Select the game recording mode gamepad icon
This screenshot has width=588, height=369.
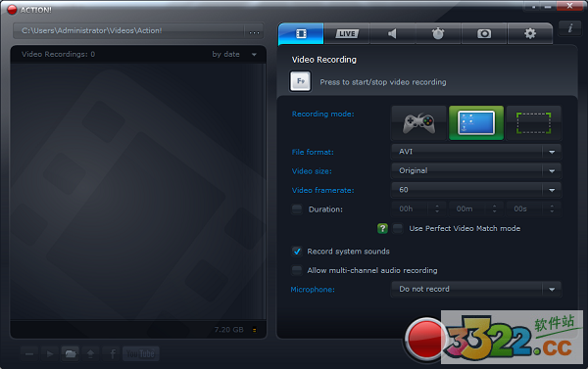[x=418, y=123]
